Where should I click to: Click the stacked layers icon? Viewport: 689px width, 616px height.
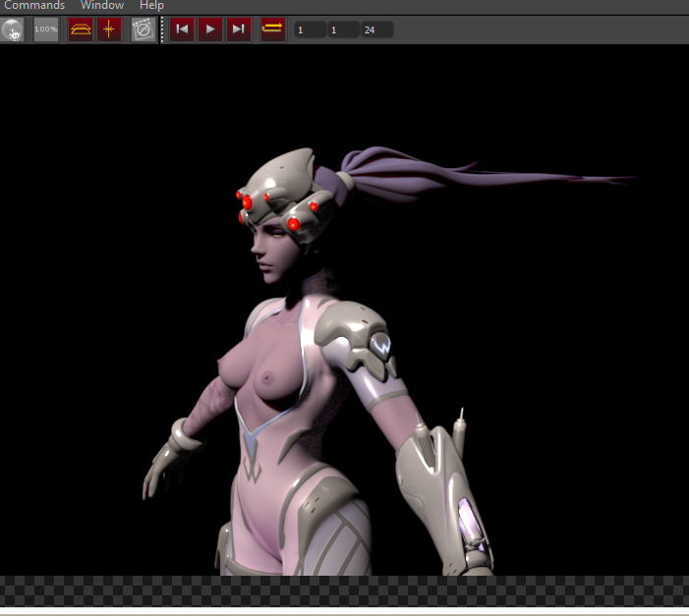coord(81,29)
